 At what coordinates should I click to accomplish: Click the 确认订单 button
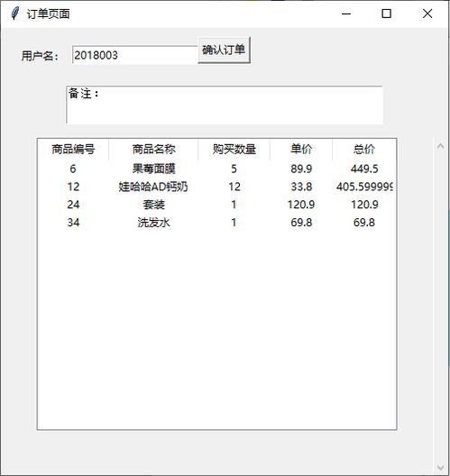click(x=224, y=50)
